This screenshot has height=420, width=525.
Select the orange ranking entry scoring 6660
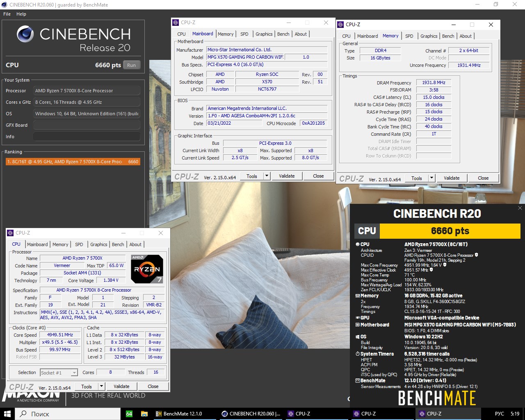(73, 162)
